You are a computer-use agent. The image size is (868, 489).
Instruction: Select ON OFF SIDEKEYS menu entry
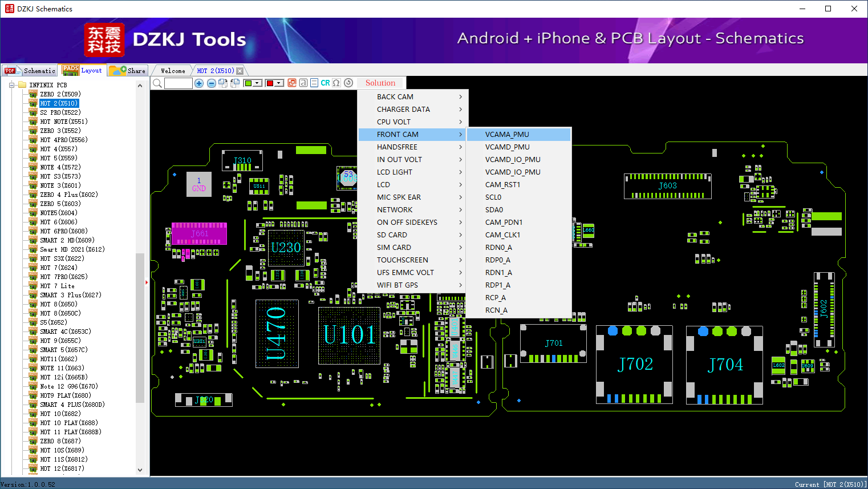(413, 223)
